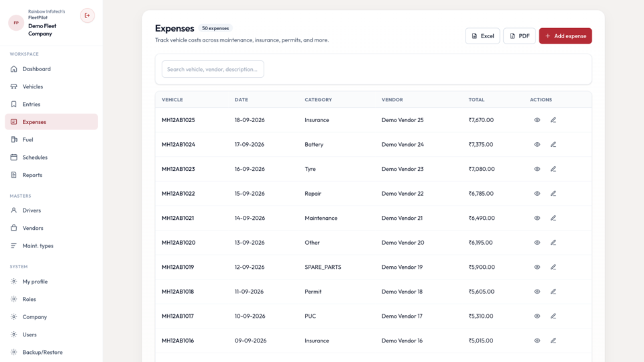Open Dashboard from the sidebar

click(x=52, y=69)
